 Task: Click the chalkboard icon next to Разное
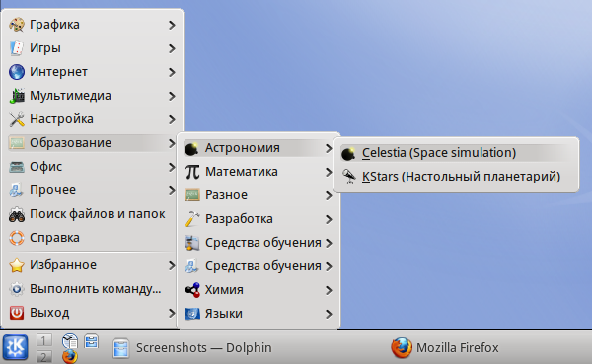191,195
